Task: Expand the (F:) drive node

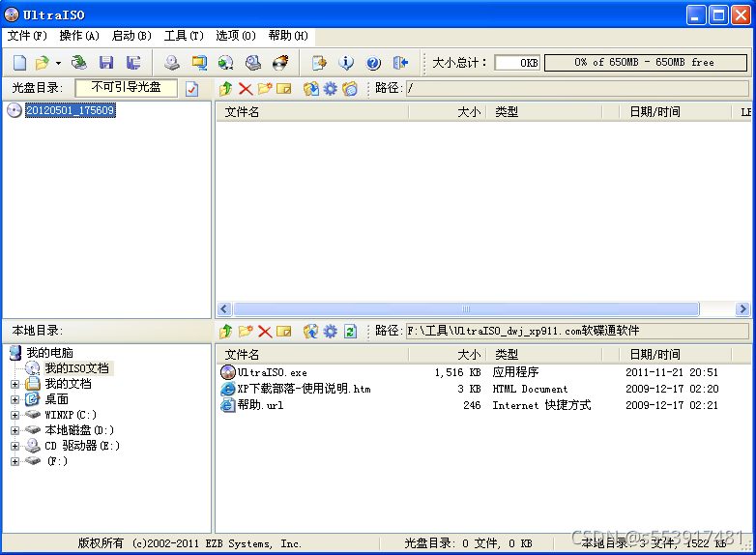Action: point(15,461)
